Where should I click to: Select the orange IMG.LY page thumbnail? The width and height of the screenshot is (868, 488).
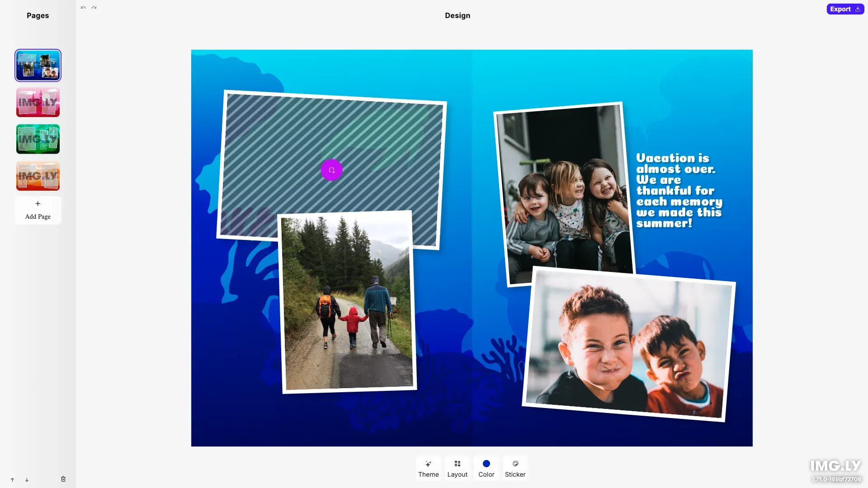pyautogui.click(x=38, y=176)
